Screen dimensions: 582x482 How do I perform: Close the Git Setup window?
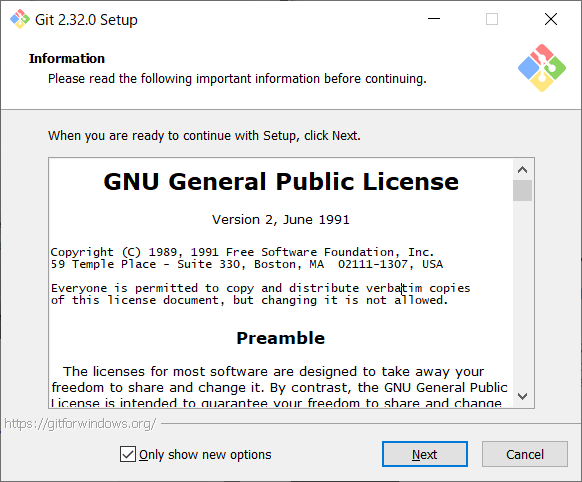click(x=551, y=19)
